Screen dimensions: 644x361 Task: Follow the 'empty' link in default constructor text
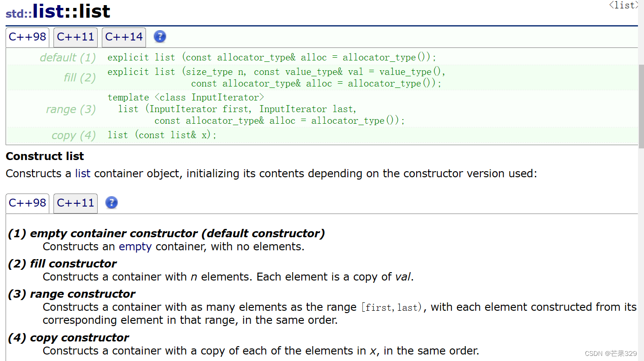click(135, 247)
